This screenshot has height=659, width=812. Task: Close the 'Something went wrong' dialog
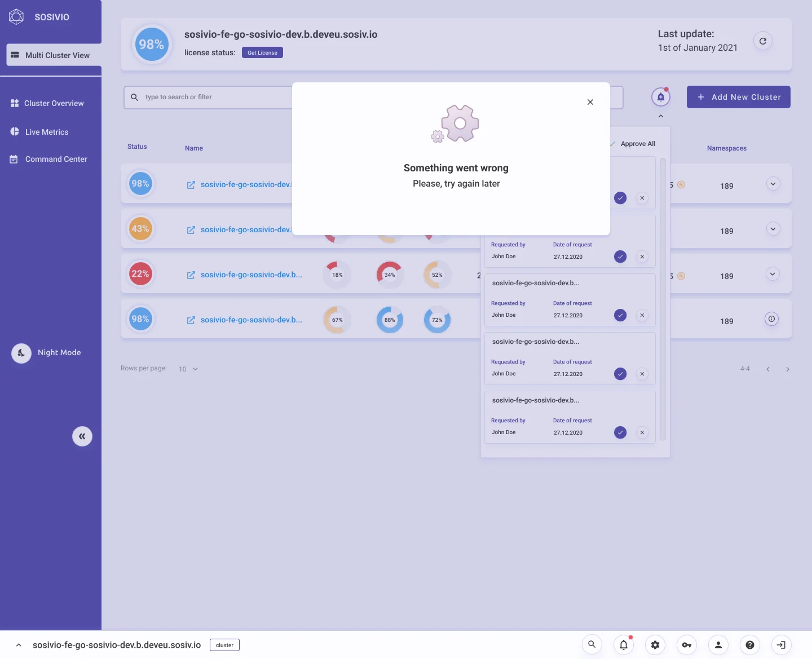click(590, 102)
